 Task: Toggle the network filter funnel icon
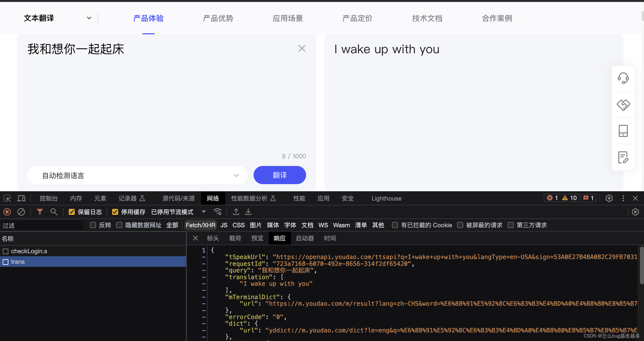tap(40, 212)
